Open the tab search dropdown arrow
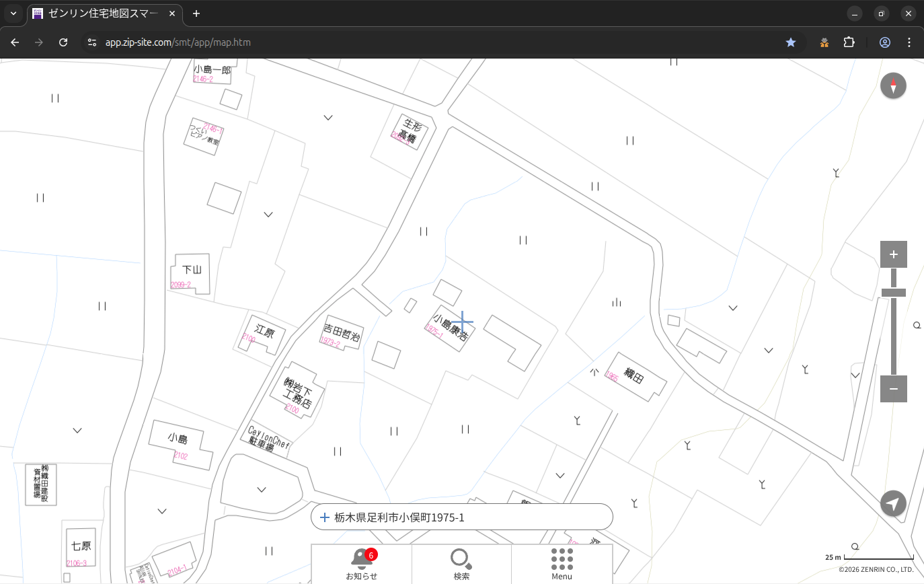The width and height of the screenshot is (924, 584). (x=13, y=13)
